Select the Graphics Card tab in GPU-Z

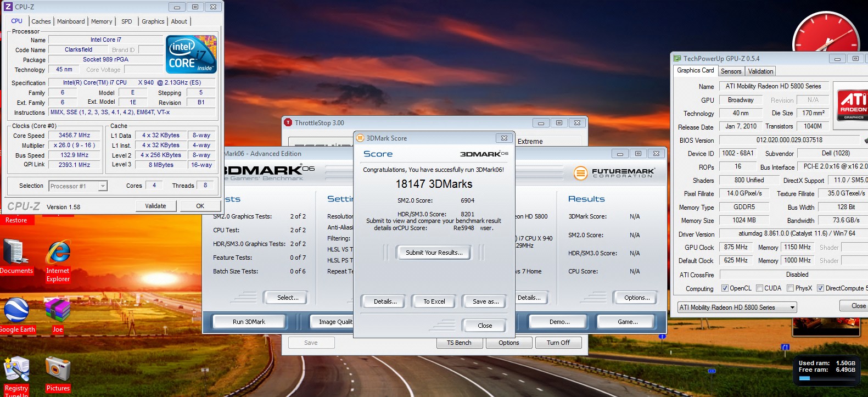pos(696,70)
